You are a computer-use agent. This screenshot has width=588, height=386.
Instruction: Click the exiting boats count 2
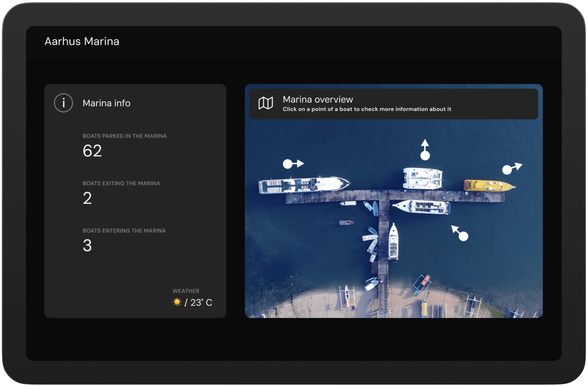(87, 198)
